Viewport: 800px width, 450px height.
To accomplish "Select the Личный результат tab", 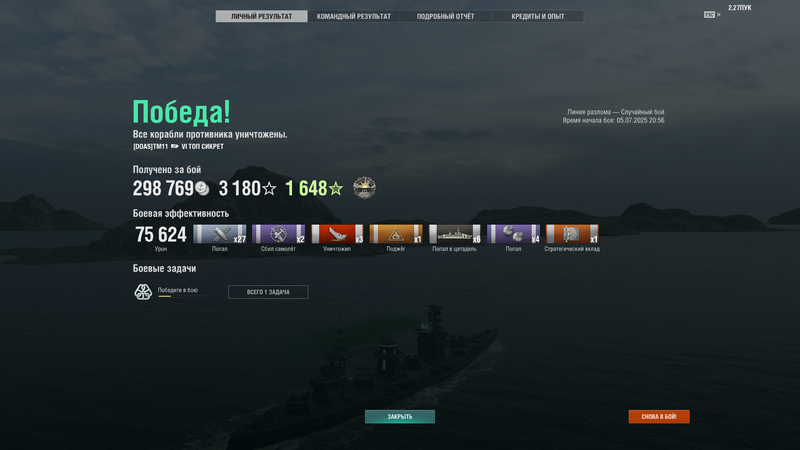I will 262,16.
